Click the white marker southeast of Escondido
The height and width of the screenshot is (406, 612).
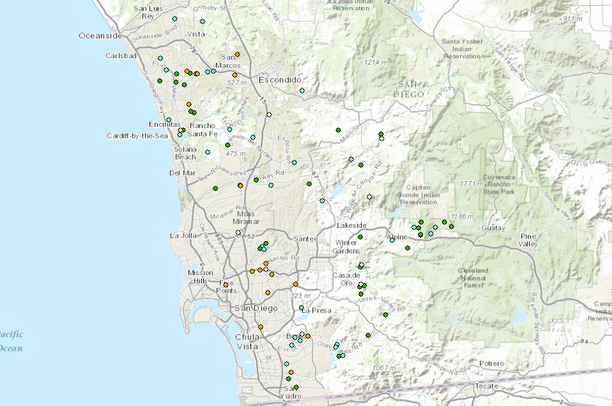click(269, 115)
